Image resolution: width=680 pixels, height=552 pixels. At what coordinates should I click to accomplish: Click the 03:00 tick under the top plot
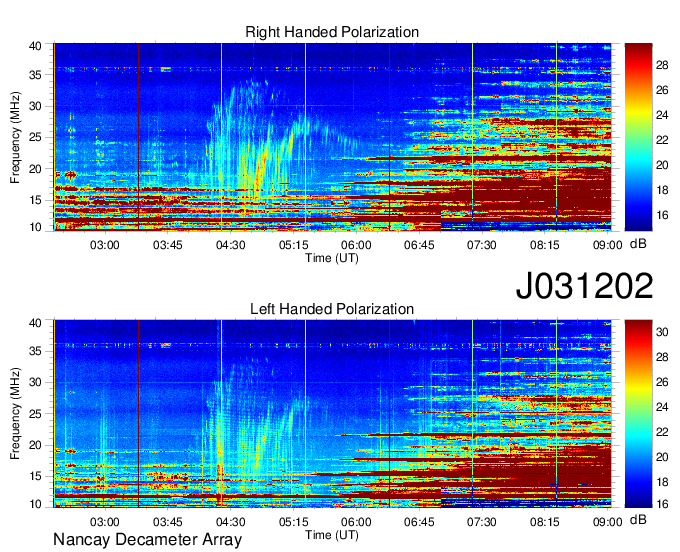[105, 245]
